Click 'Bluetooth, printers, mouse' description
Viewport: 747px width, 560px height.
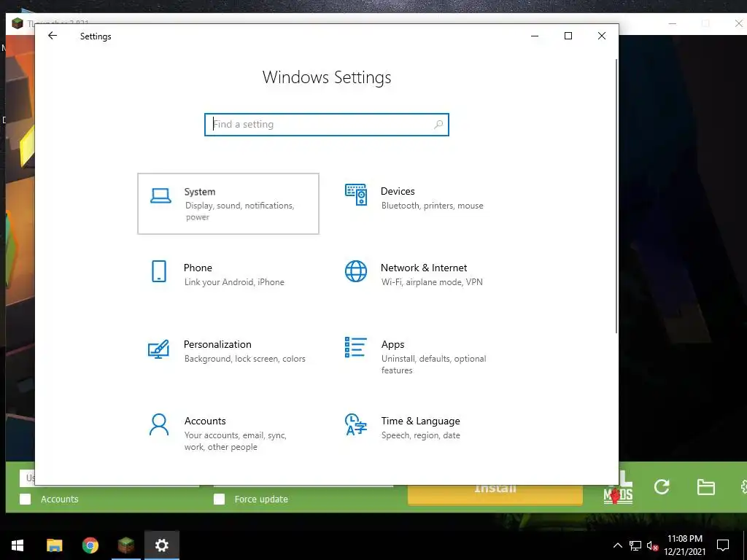click(432, 206)
